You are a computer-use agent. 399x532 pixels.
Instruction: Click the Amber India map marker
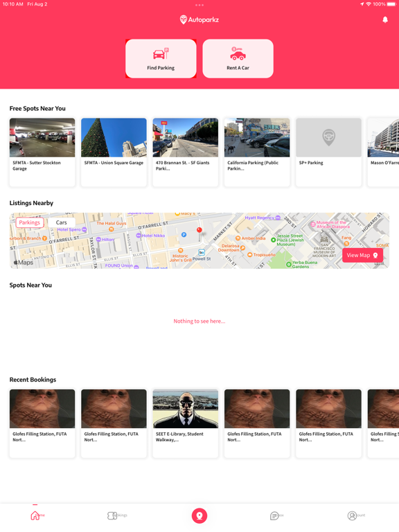[x=238, y=238]
